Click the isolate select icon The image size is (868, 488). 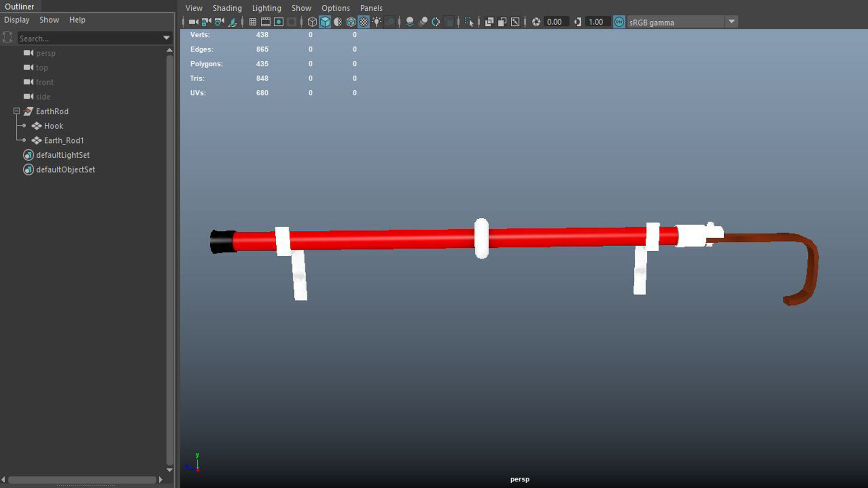click(x=469, y=22)
